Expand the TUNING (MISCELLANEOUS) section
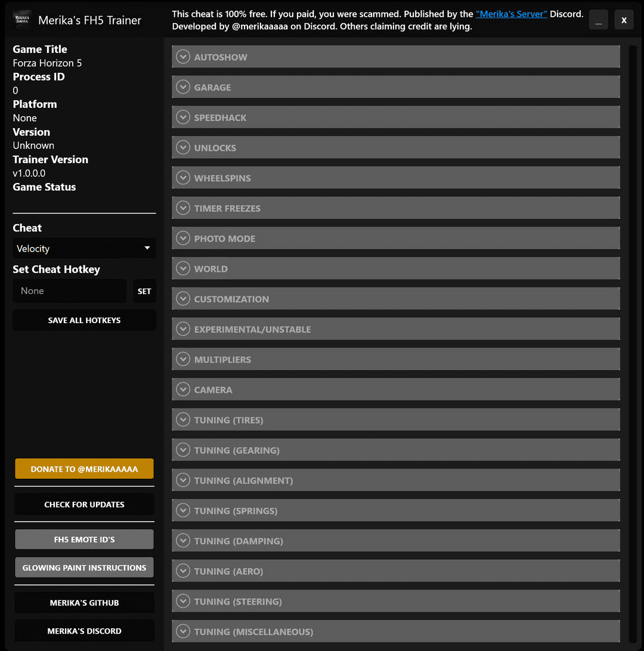This screenshot has height=651, width=644. (x=396, y=631)
